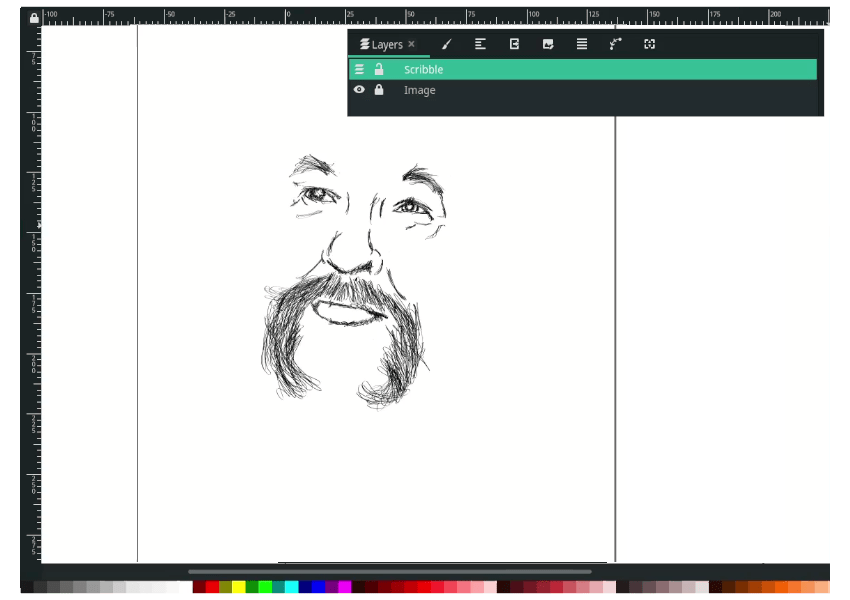Click the Scribble layer's layer-type icon
Viewport: 850px width, 600px height.
(x=359, y=69)
